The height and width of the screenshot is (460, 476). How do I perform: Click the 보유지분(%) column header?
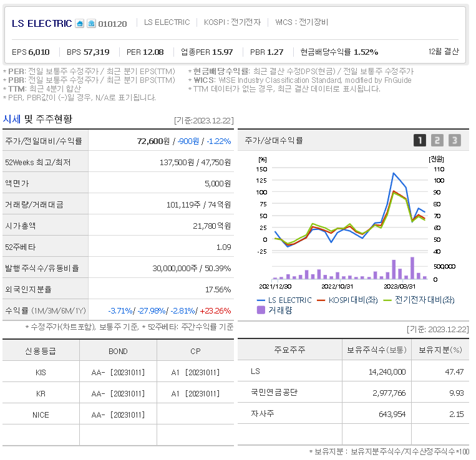click(x=440, y=350)
